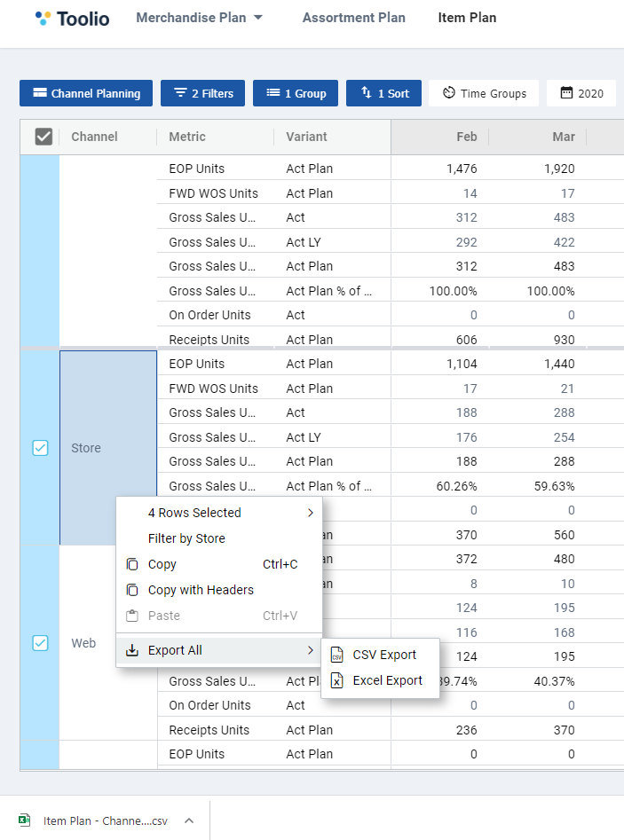The image size is (624, 840).
Task: Switch to the Assortment Plan tab
Action: click(x=354, y=18)
